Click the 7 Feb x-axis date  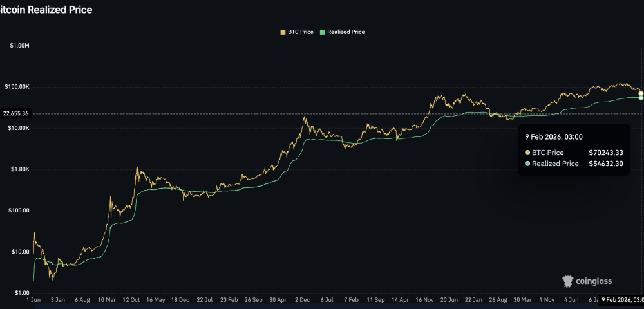pyautogui.click(x=351, y=301)
